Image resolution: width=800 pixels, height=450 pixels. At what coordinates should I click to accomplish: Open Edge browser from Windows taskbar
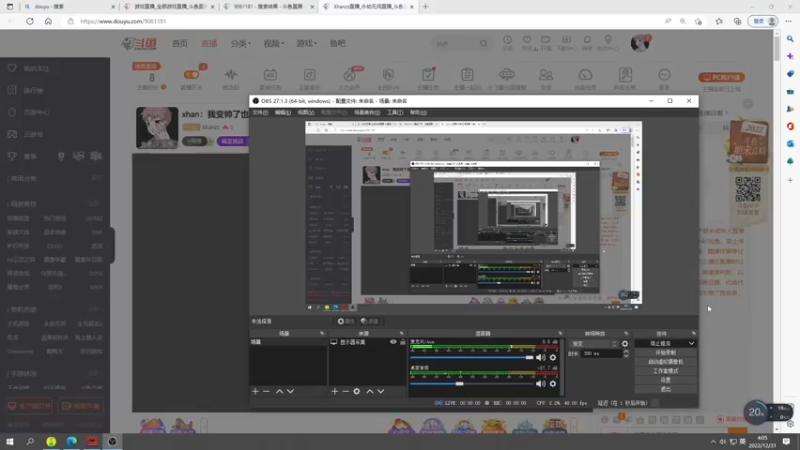71,441
